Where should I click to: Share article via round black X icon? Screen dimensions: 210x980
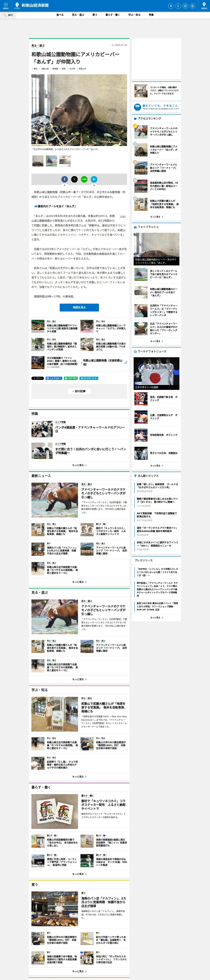point(74,179)
